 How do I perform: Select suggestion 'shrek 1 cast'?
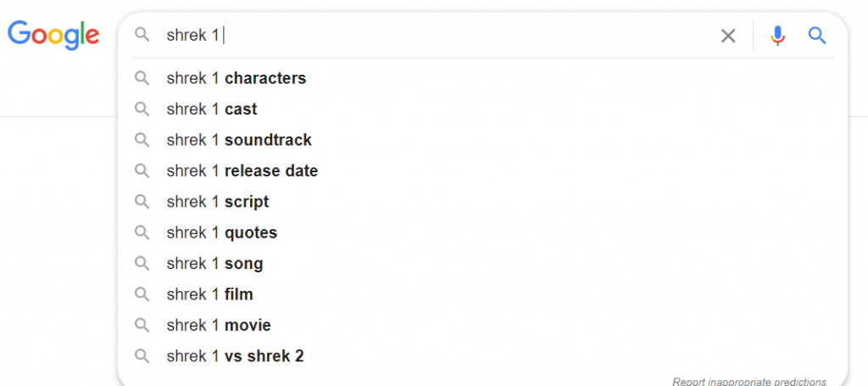pos(482,109)
